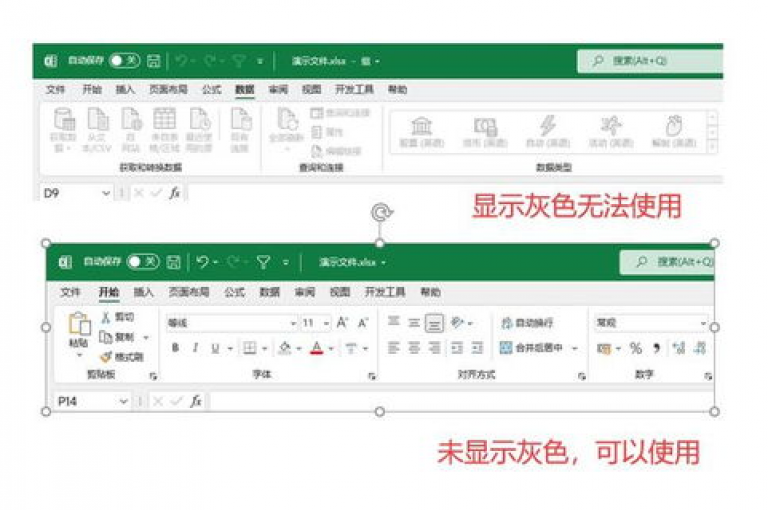Toggle Italic formatting
The image size is (768, 510).
point(195,348)
